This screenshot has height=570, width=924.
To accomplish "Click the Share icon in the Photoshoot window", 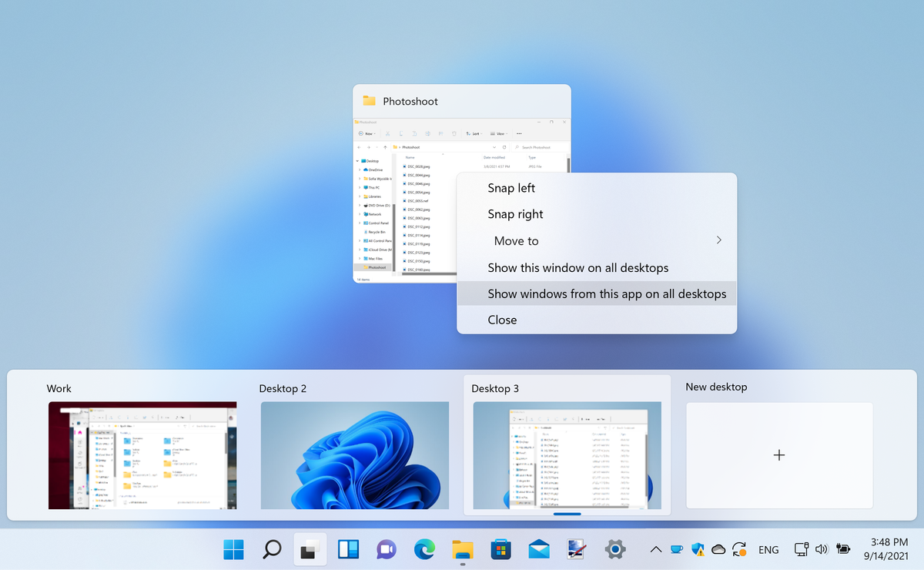I will tap(441, 133).
